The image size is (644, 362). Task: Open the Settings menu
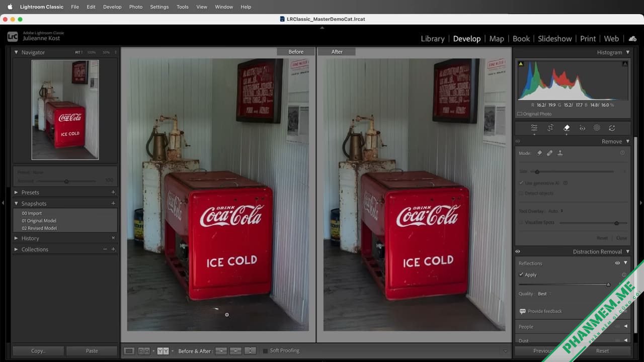click(x=159, y=7)
